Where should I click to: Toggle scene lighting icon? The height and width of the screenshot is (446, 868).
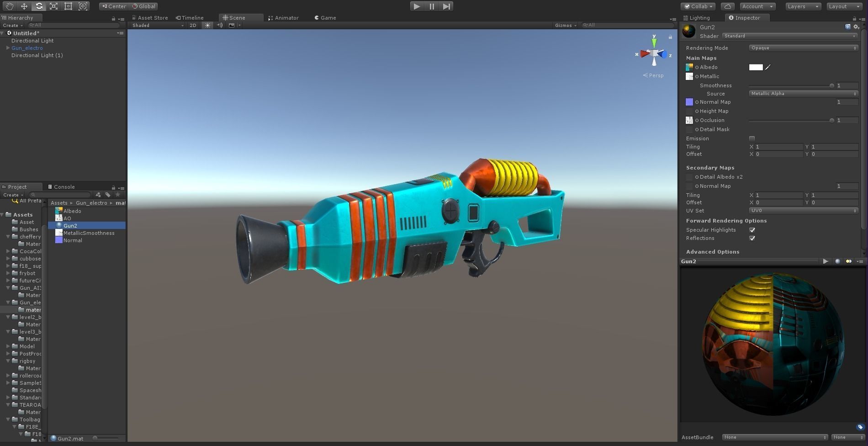coord(207,25)
